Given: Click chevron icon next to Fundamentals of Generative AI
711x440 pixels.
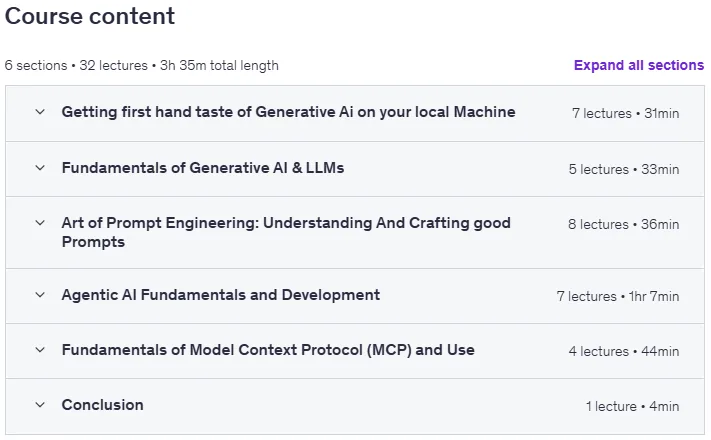Looking at the screenshot, I should 40,168.
